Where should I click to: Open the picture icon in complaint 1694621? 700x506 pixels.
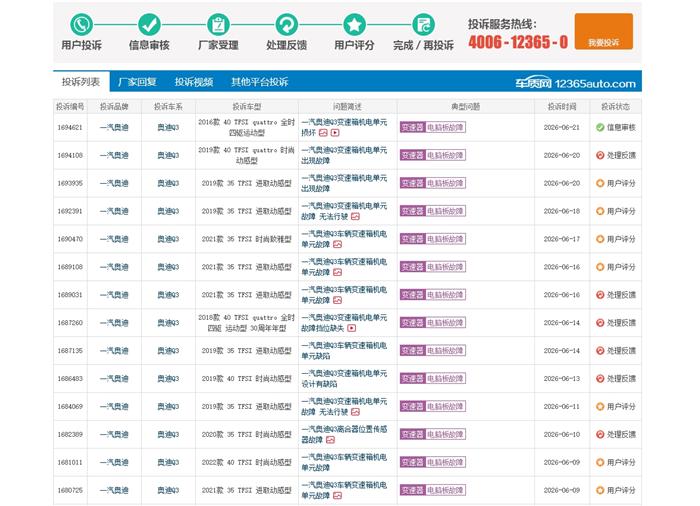(323, 133)
